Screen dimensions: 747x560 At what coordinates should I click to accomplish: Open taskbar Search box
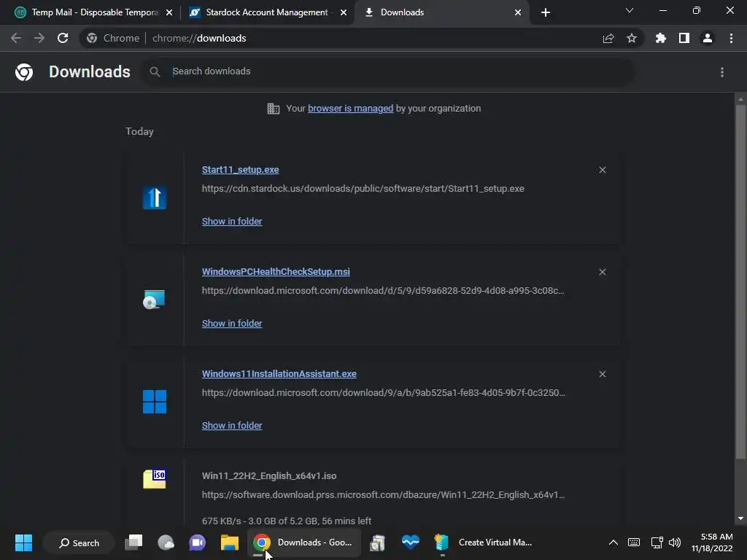pyautogui.click(x=79, y=542)
